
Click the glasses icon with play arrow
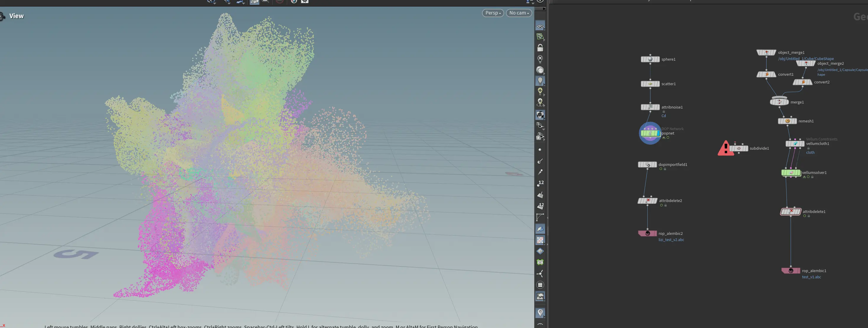coord(540,136)
